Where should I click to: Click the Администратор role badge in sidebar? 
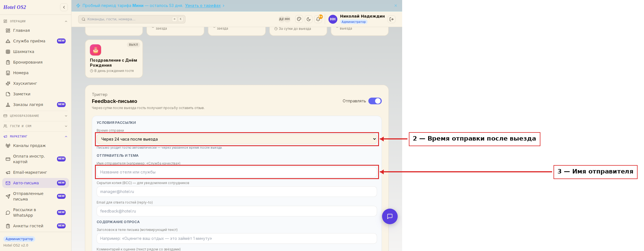coord(19,239)
